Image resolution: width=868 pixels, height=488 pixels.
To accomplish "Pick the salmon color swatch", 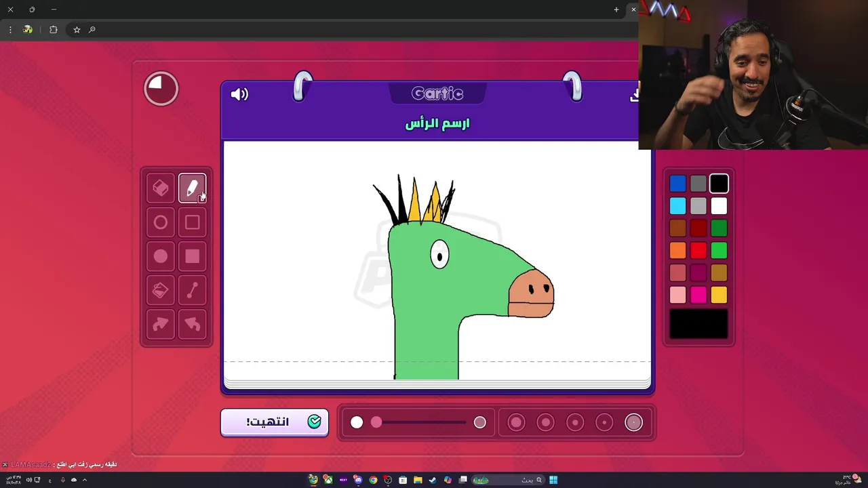I will tap(677, 273).
